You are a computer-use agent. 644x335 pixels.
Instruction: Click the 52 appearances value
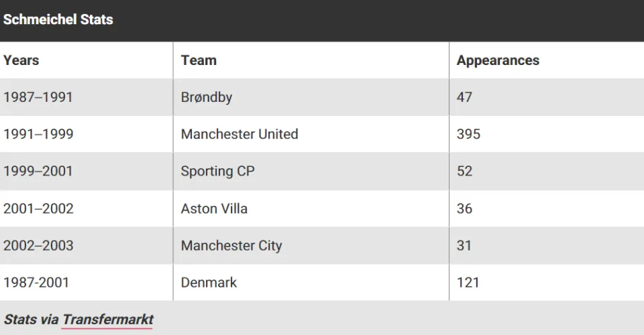(x=464, y=171)
